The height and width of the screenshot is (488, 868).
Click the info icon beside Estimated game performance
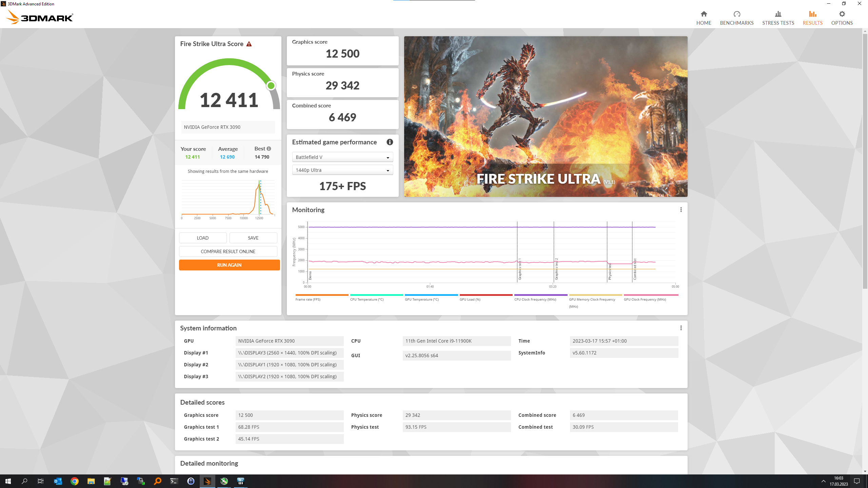390,142
